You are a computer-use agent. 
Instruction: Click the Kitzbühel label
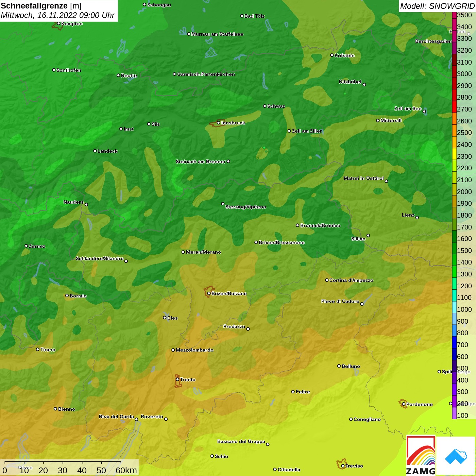[350, 82]
